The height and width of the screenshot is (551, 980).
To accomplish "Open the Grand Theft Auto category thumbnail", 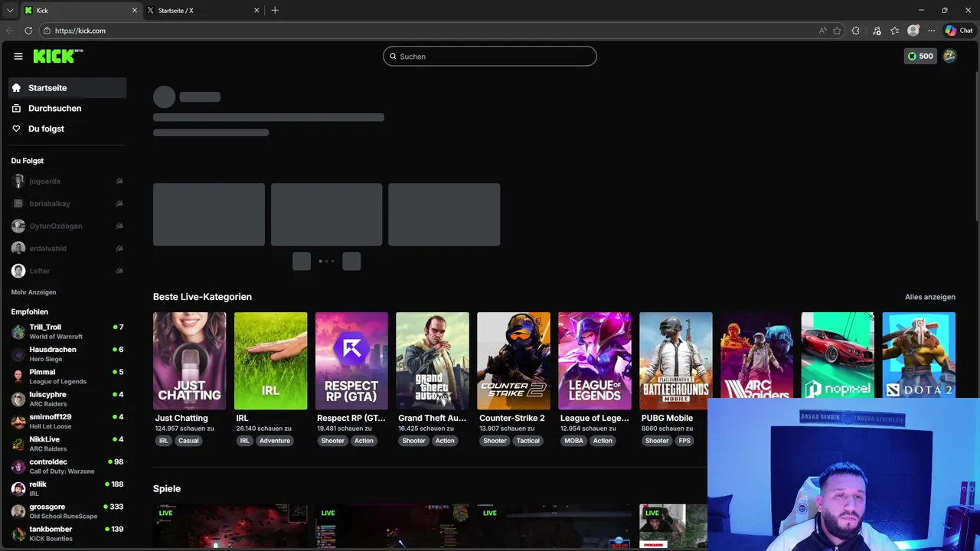I will (433, 360).
